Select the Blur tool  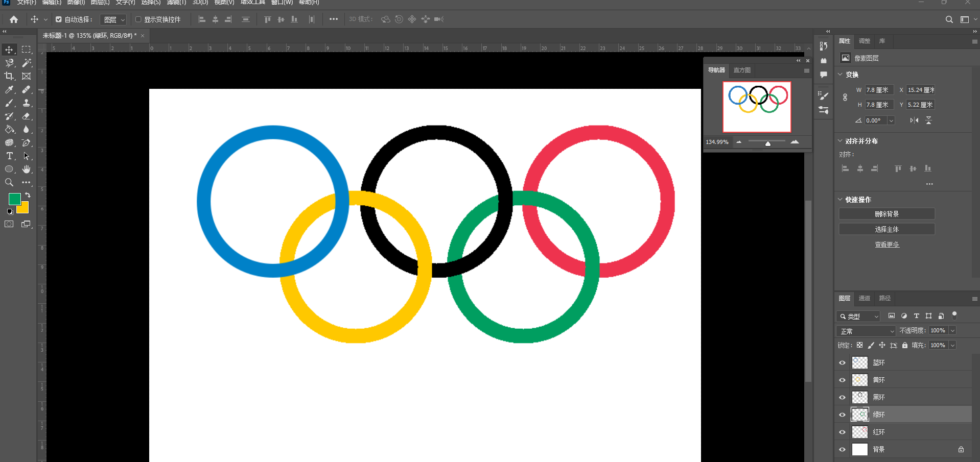[27, 129]
